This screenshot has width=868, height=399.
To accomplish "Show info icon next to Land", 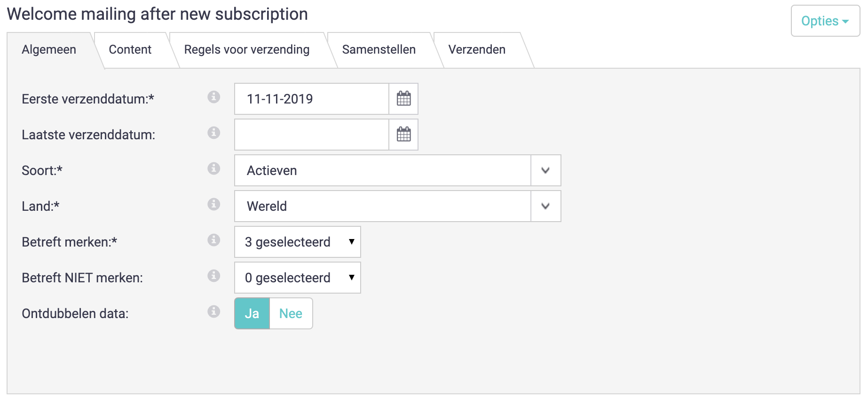I will click(214, 204).
